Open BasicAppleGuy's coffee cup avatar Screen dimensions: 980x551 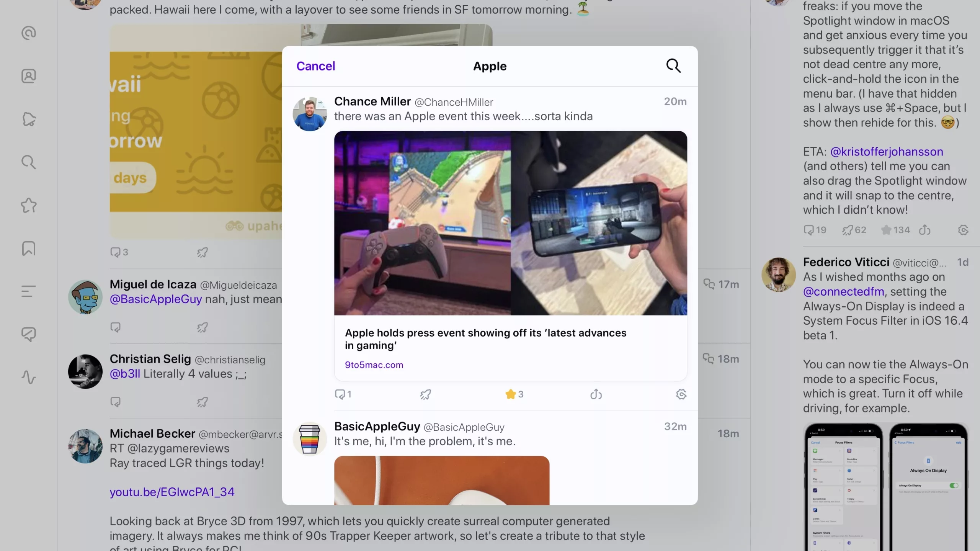[x=310, y=439]
